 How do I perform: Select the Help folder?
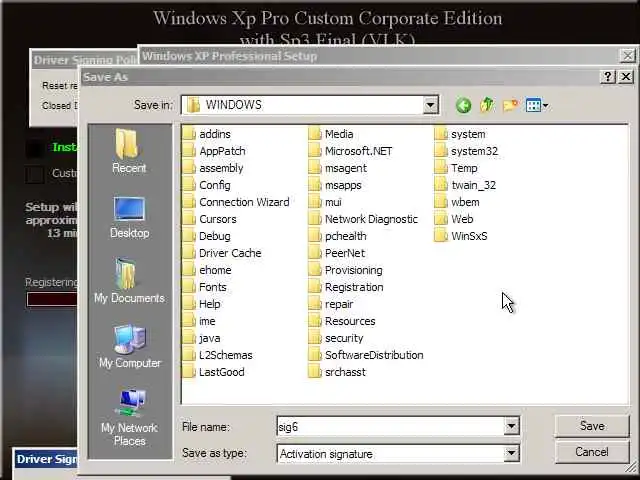pyautogui.click(x=202, y=304)
